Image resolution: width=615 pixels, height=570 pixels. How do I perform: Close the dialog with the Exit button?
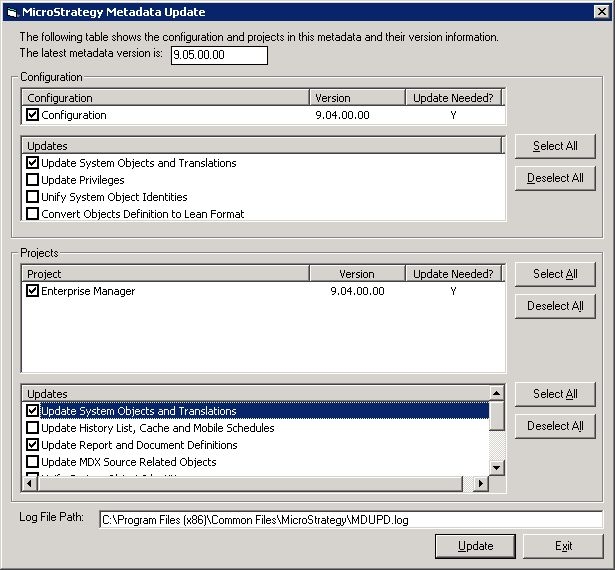click(563, 546)
